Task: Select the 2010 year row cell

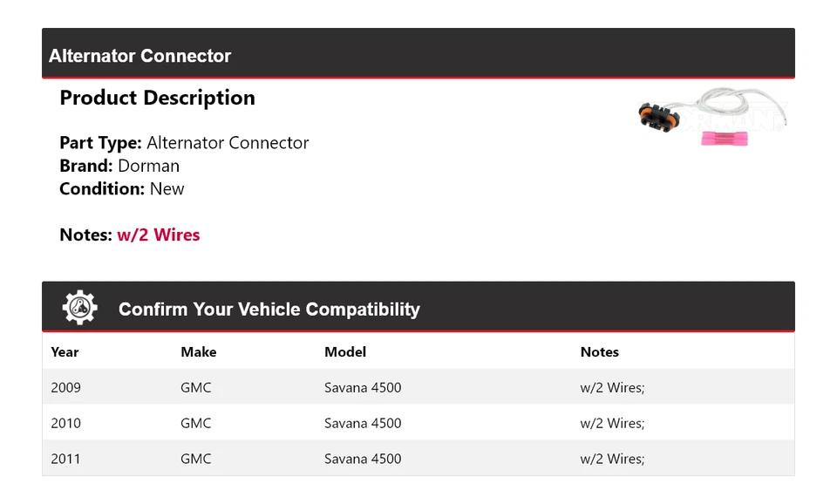Action: (65, 423)
